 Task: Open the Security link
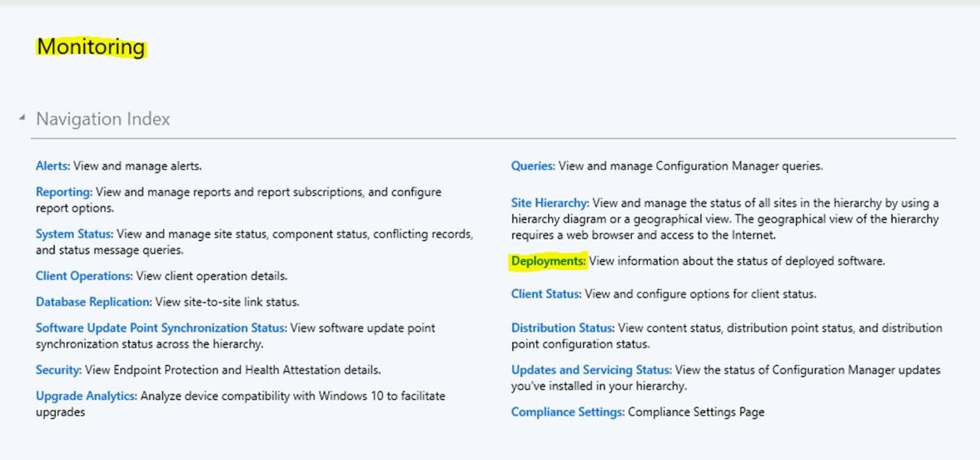[58, 370]
